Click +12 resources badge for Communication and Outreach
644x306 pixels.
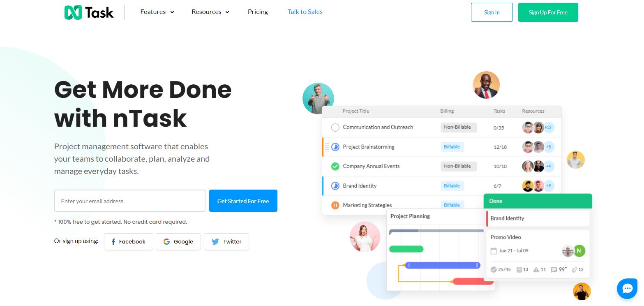click(548, 128)
